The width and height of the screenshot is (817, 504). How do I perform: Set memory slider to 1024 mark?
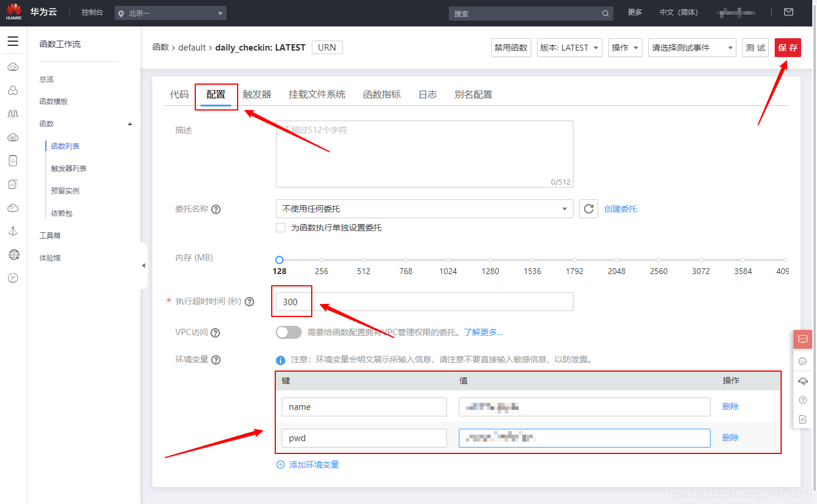(448, 259)
